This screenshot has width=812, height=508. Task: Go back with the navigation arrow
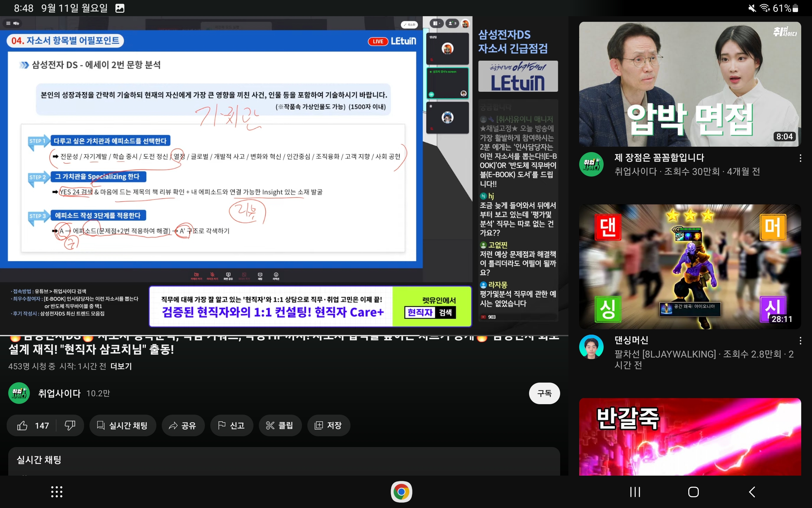752,492
